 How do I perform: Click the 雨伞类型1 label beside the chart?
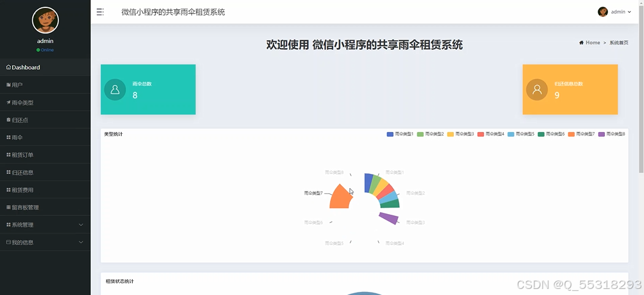point(394,173)
